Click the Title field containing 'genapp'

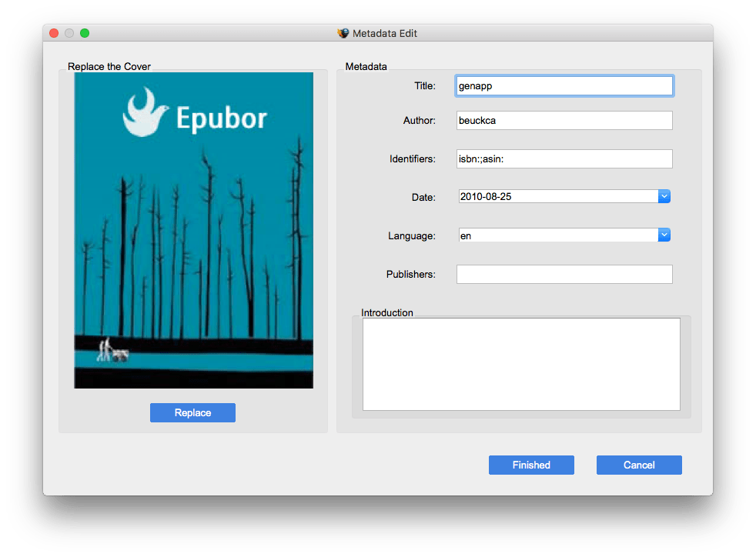[x=564, y=85]
